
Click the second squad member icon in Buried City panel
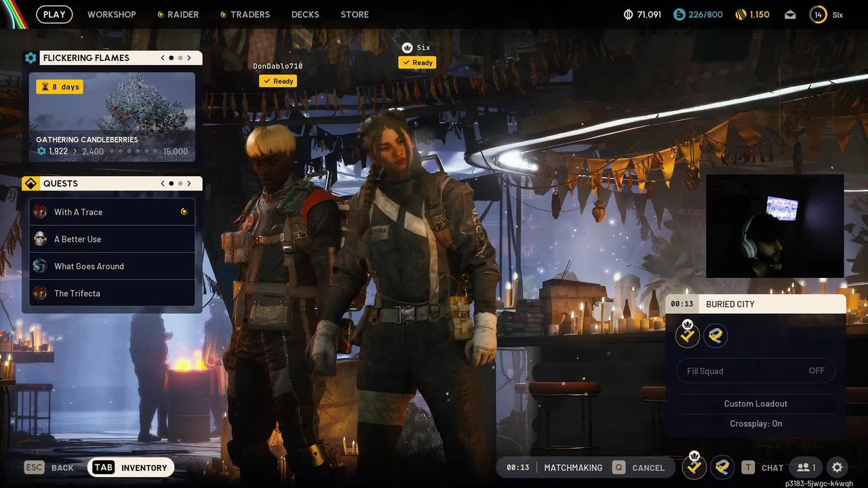[x=715, y=335]
